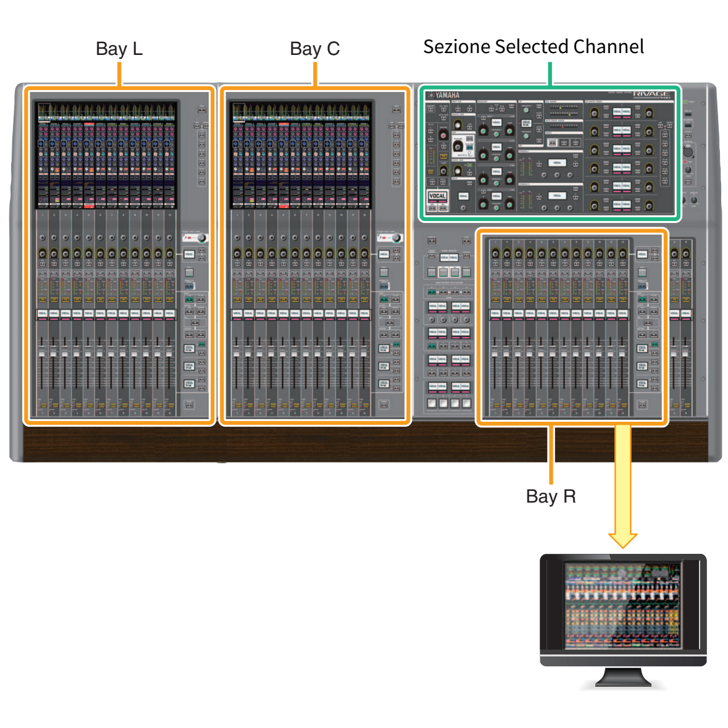The width and height of the screenshot is (728, 728).
Task: Click channel 1 encoder knob in left bay
Action: [42, 253]
